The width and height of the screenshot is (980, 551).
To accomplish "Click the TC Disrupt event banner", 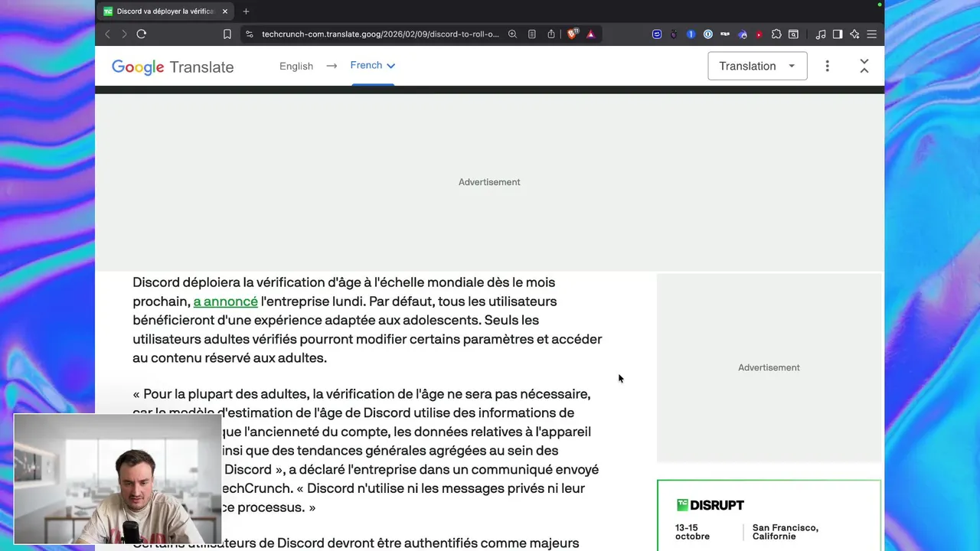I will pos(769,515).
